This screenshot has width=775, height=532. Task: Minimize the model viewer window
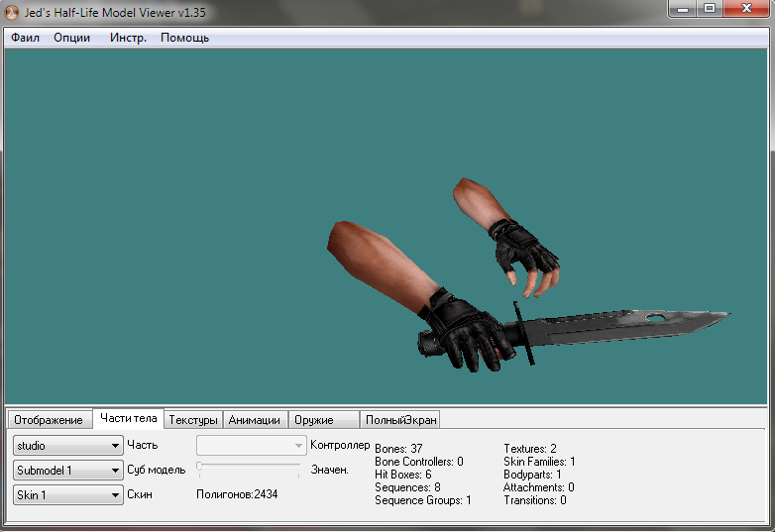click(683, 8)
